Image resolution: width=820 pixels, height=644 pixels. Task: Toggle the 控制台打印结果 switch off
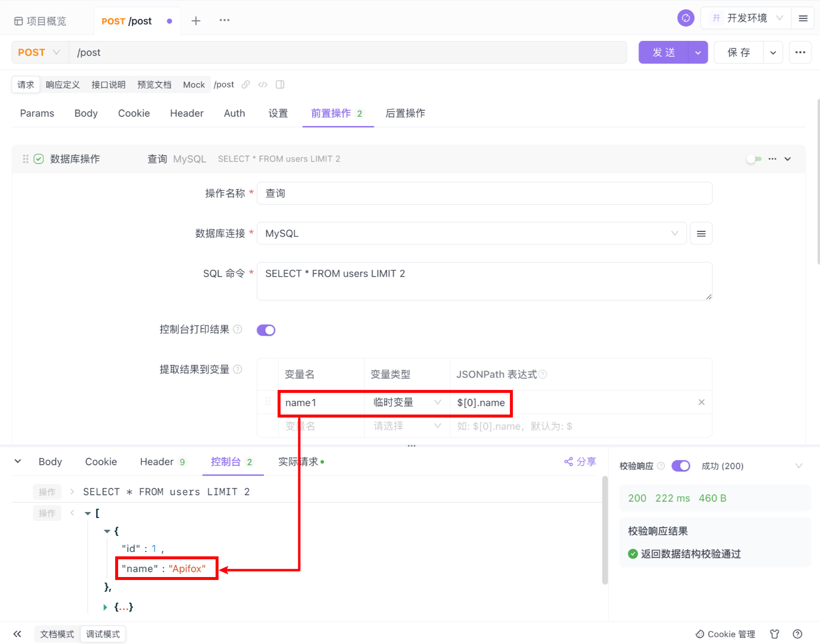click(266, 330)
